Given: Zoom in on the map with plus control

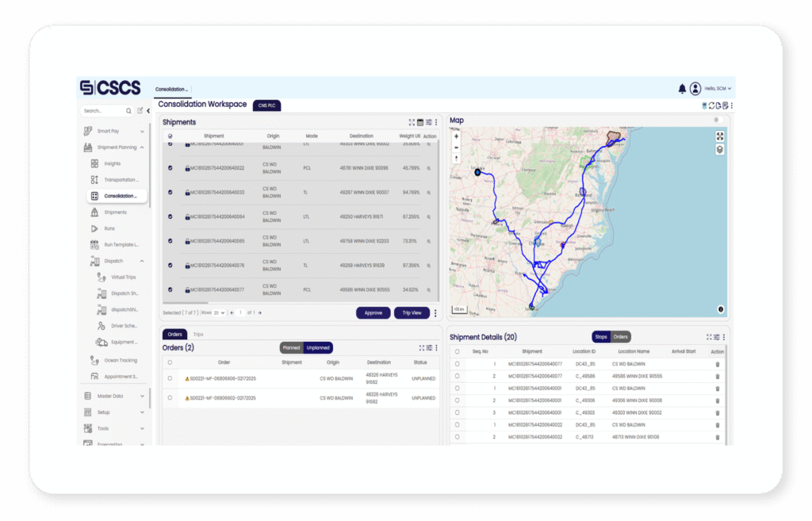Looking at the screenshot, I should [x=456, y=136].
